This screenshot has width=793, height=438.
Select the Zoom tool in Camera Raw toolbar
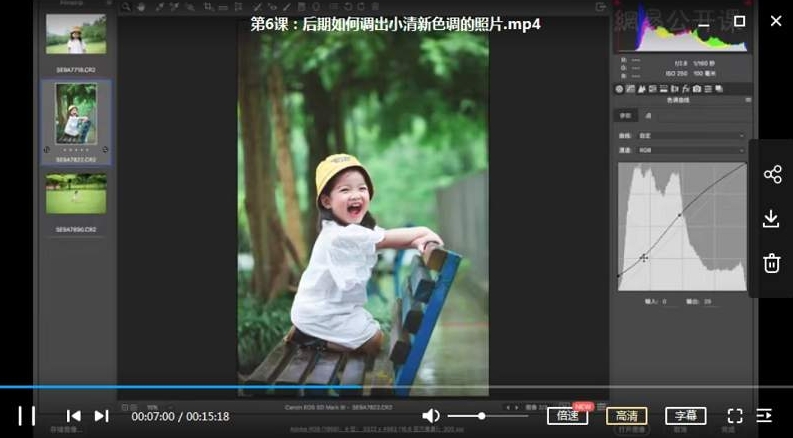(x=126, y=7)
